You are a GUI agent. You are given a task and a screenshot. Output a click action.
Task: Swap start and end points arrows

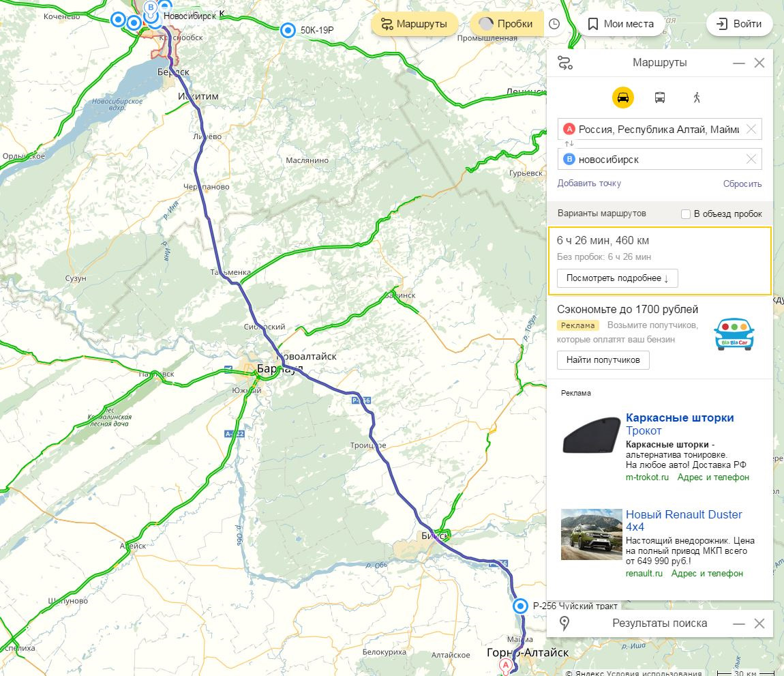(x=569, y=144)
